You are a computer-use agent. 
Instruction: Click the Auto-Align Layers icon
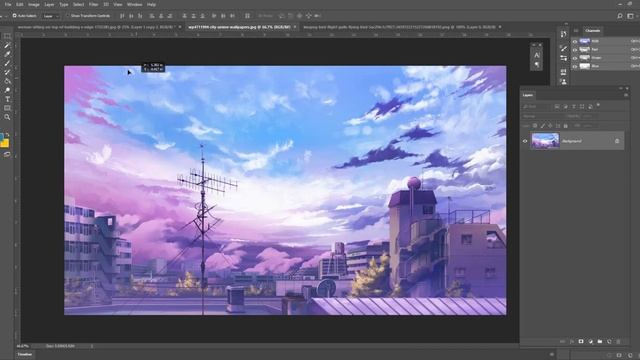pos(247,16)
